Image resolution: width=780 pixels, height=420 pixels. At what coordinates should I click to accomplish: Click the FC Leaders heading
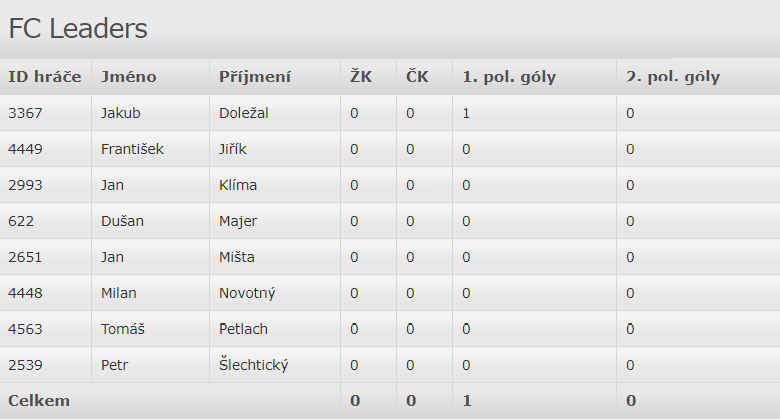click(78, 29)
